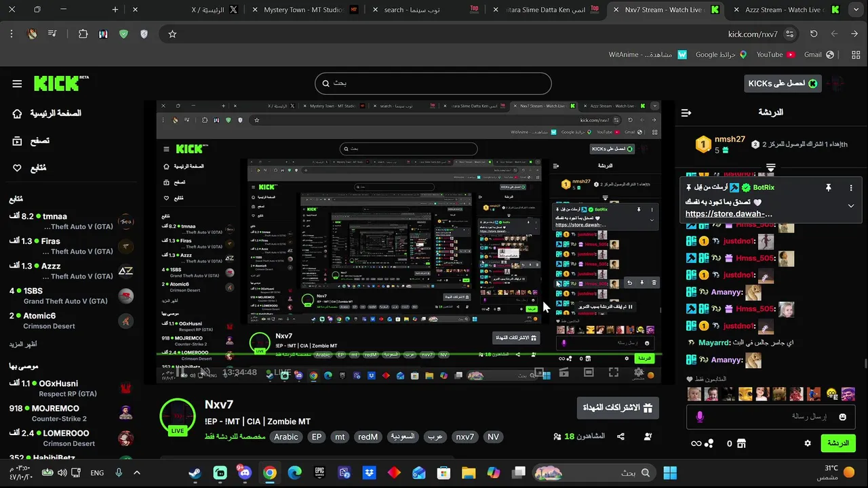Click video player seek bar
The image size is (868, 488).
coord(410,353)
